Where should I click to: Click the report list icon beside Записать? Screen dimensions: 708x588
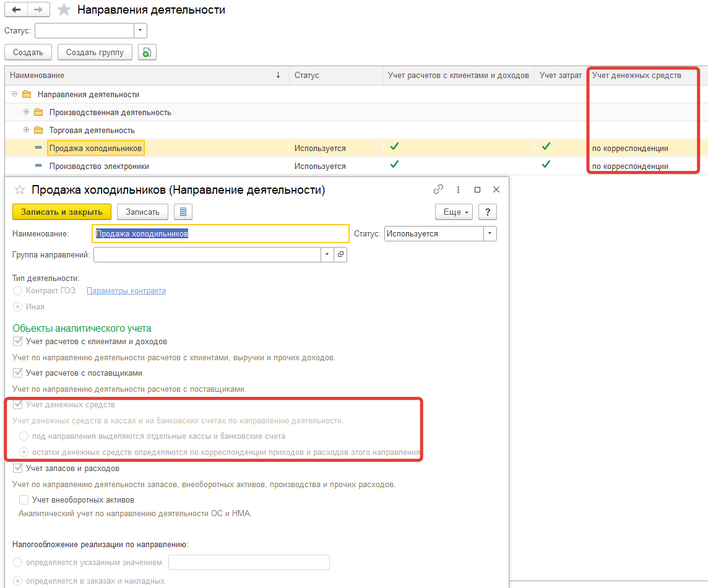pyautogui.click(x=183, y=212)
